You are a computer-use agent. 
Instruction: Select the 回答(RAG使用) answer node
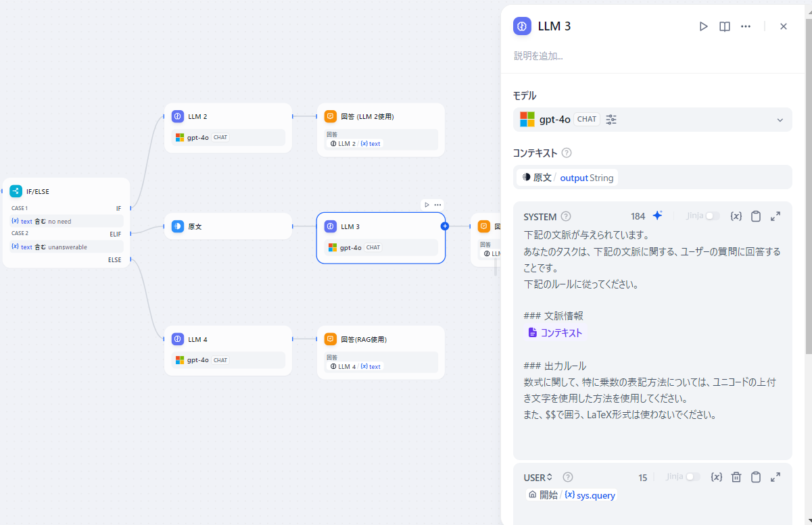pyautogui.click(x=381, y=339)
